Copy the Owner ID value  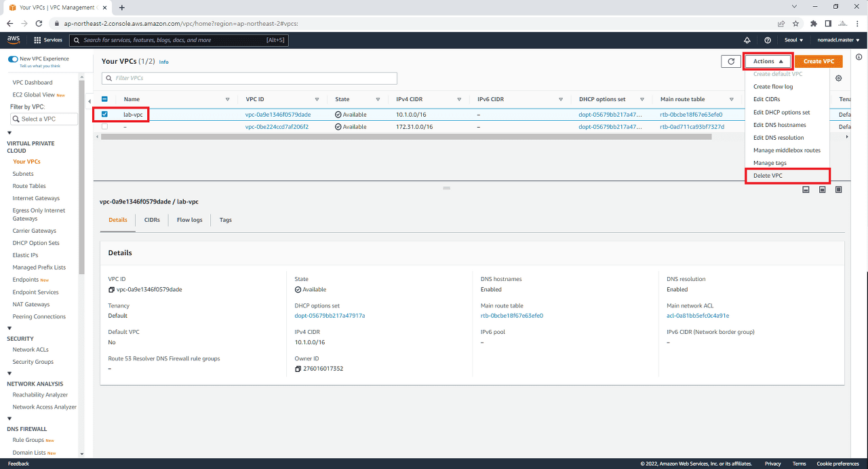coord(298,369)
